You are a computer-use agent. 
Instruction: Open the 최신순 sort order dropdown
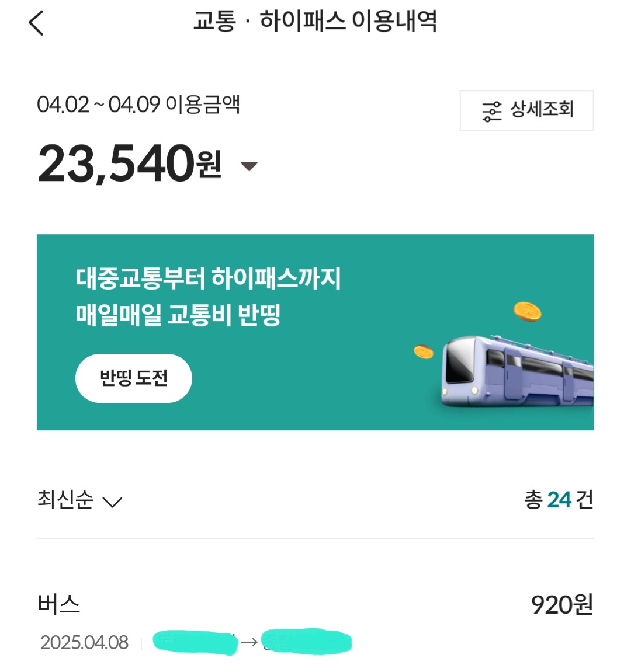(x=79, y=500)
